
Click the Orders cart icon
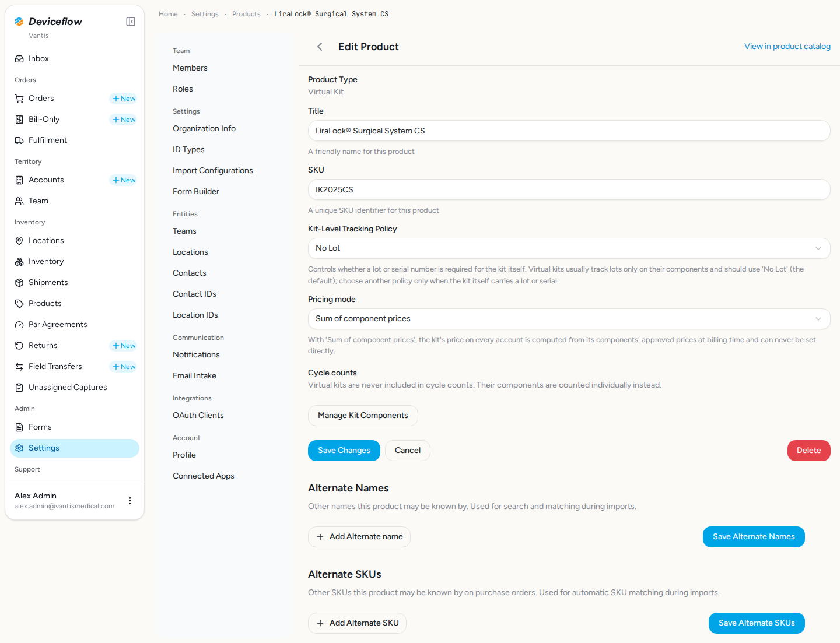(x=19, y=99)
